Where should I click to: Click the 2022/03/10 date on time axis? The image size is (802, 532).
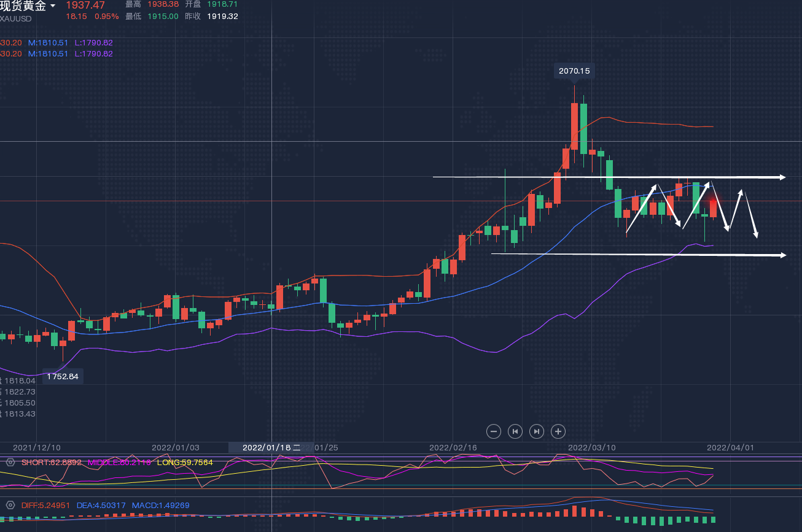coord(590,447)
